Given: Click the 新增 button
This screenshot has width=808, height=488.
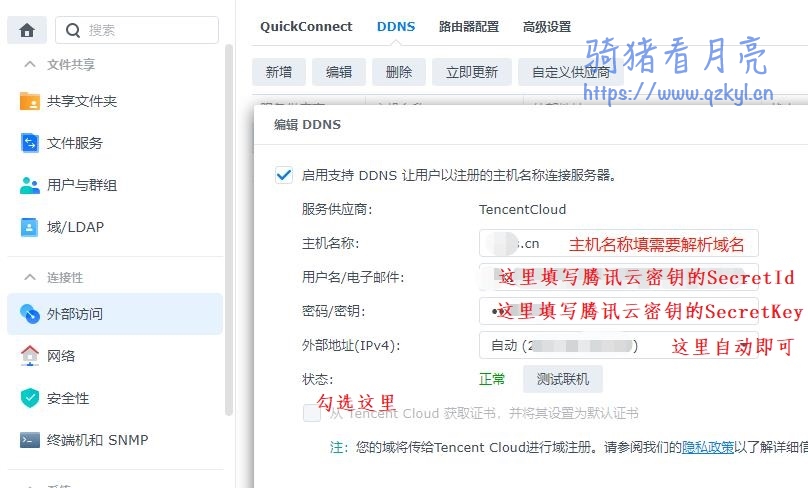Looking at the screenshot, I should 279,72.
